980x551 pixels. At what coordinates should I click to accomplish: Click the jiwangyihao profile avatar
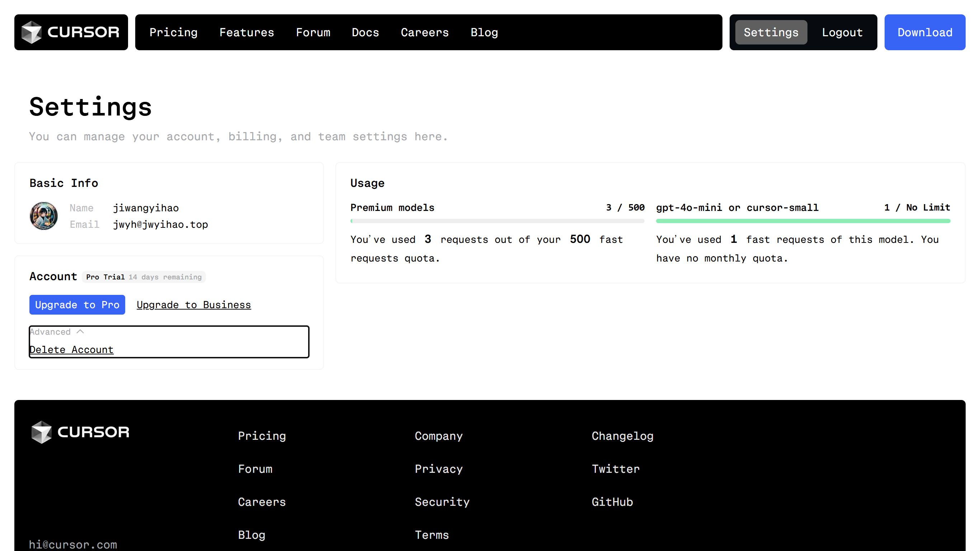(x=44, y=216)
